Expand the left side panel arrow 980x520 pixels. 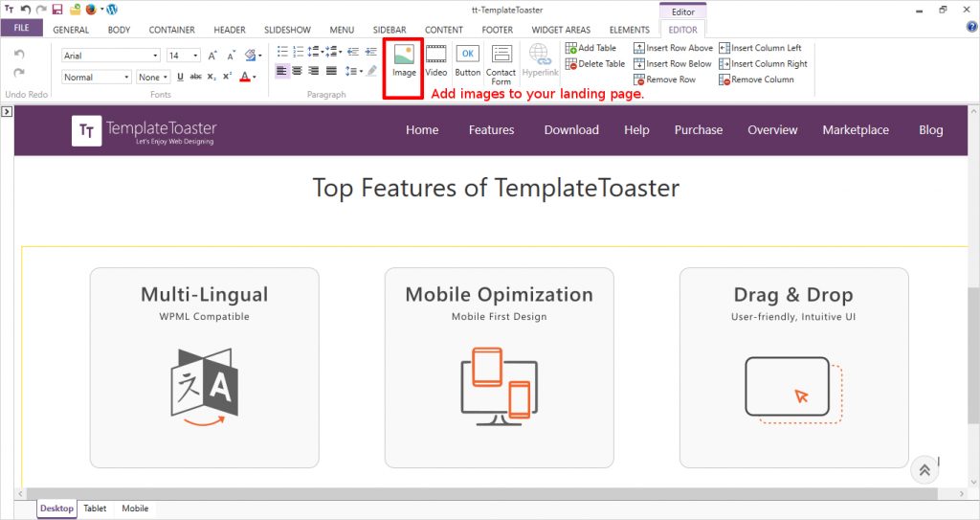point(7,112)
